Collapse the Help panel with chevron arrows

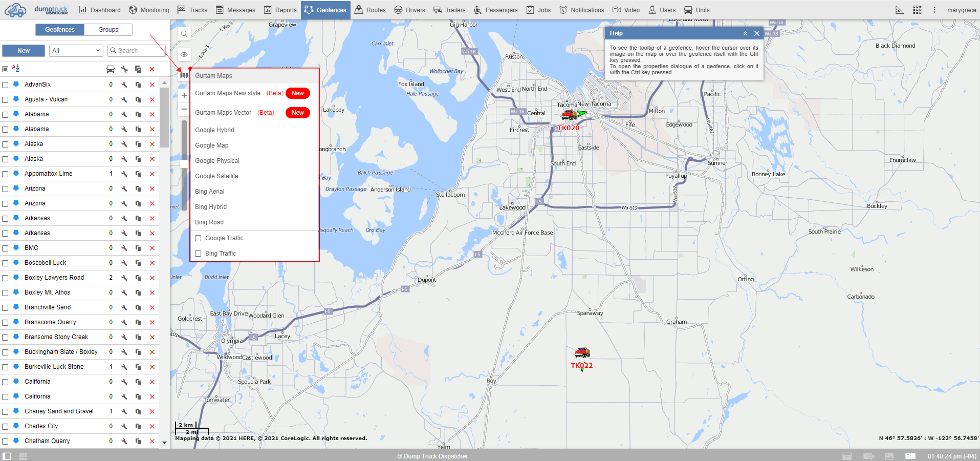click(745, 33)
